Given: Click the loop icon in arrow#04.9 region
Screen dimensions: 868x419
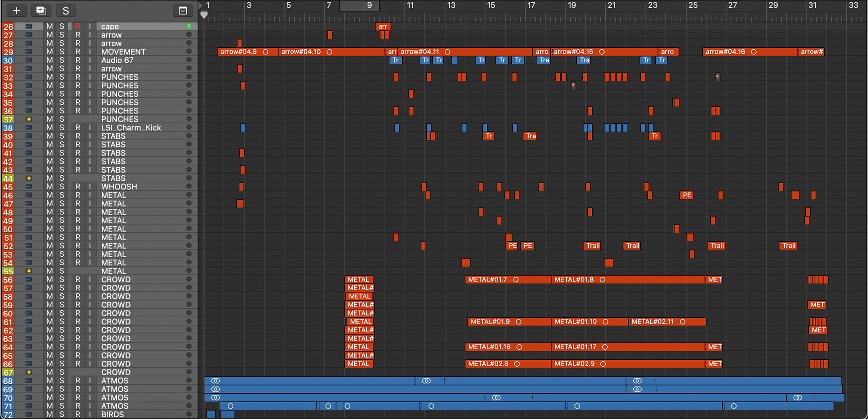Looking at the screenshot, I should pos(265,52).
